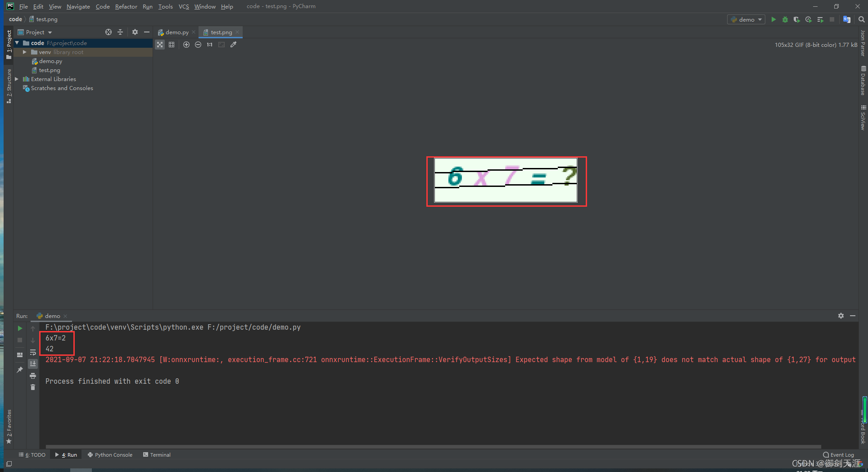Open the demo run configuration dropdown
The image size is (868, 472).
[746, 19]
